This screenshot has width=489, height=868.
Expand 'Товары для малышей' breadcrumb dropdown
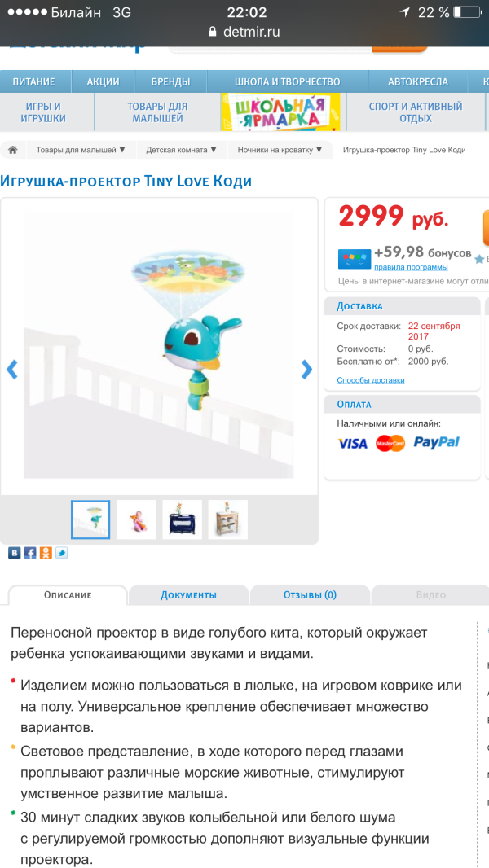[x=81, y=150]
